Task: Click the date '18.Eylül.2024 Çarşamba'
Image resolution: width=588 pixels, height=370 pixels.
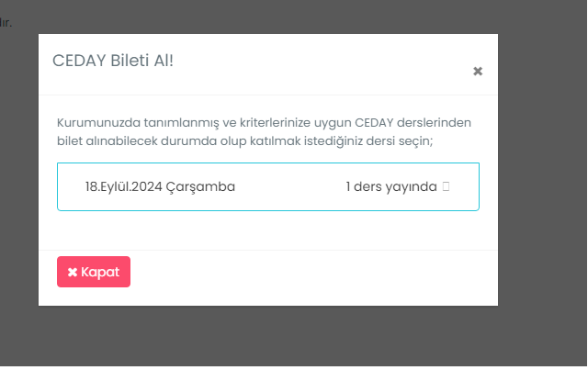Action: (x=160, y=186)
